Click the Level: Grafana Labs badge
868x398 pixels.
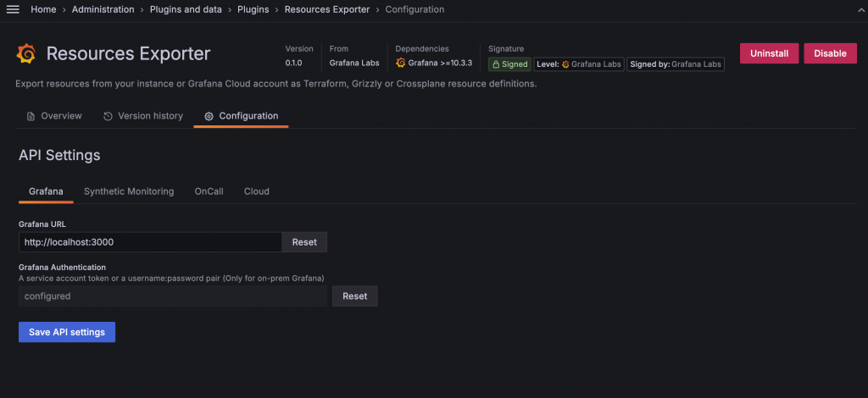(579, 64)
